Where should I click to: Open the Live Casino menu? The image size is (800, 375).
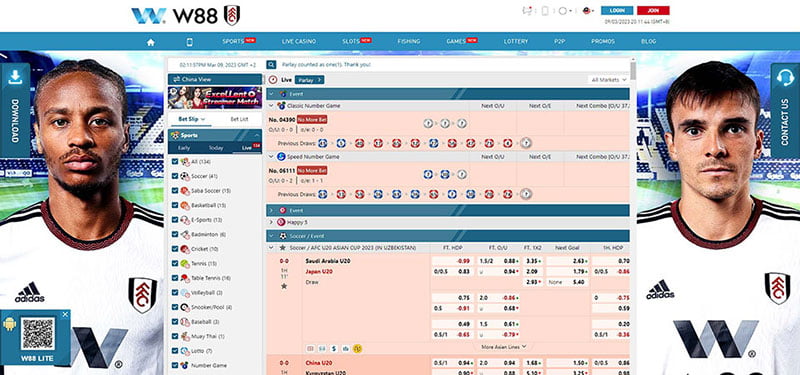299,41
